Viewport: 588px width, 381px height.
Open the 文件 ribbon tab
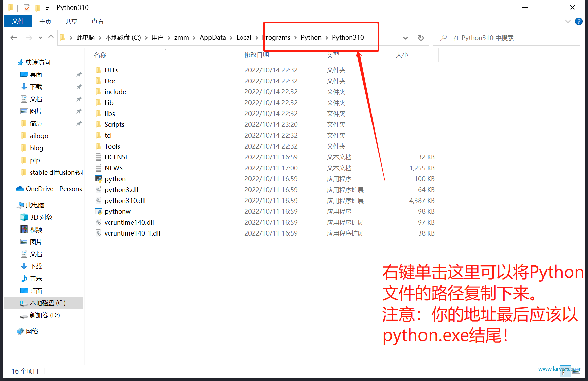(x=18, y=21)
